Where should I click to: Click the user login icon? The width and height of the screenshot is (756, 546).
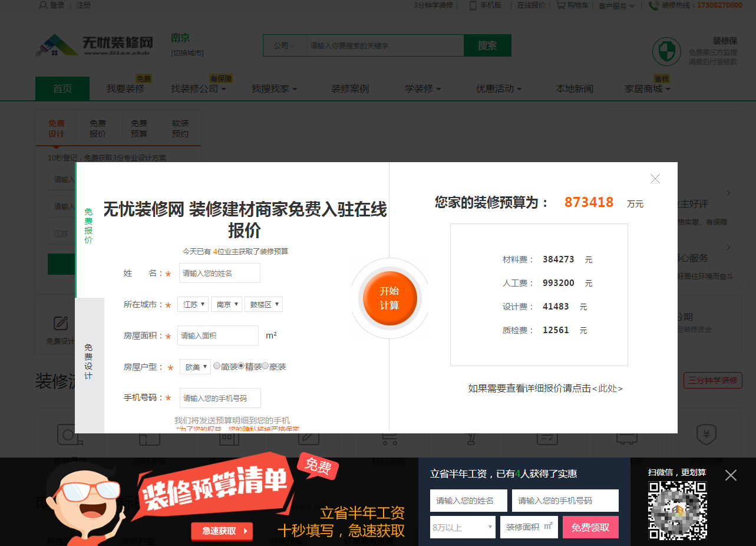(43, 5)
